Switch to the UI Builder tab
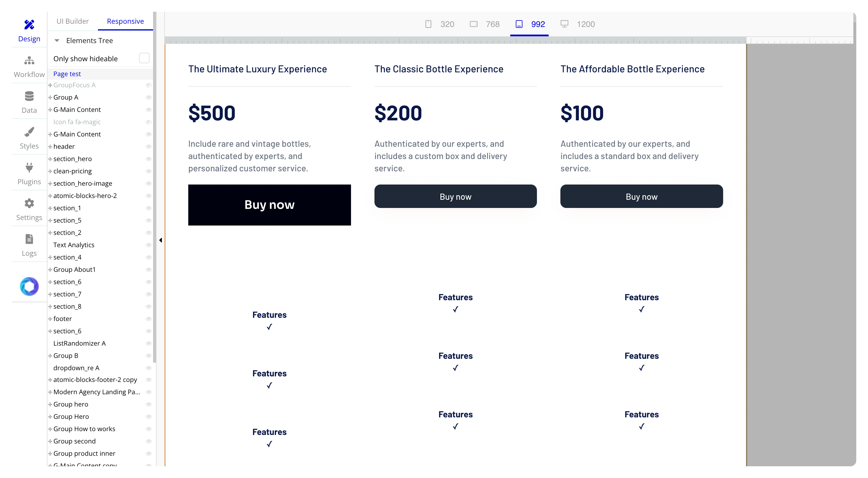 click(x=72, y=21)
